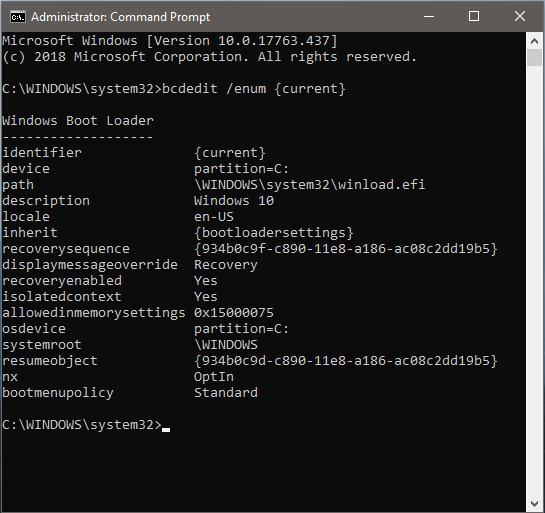This screenshot has width=545, height=513.
Task: Click the 'device' field name
Action: [26, 169]
